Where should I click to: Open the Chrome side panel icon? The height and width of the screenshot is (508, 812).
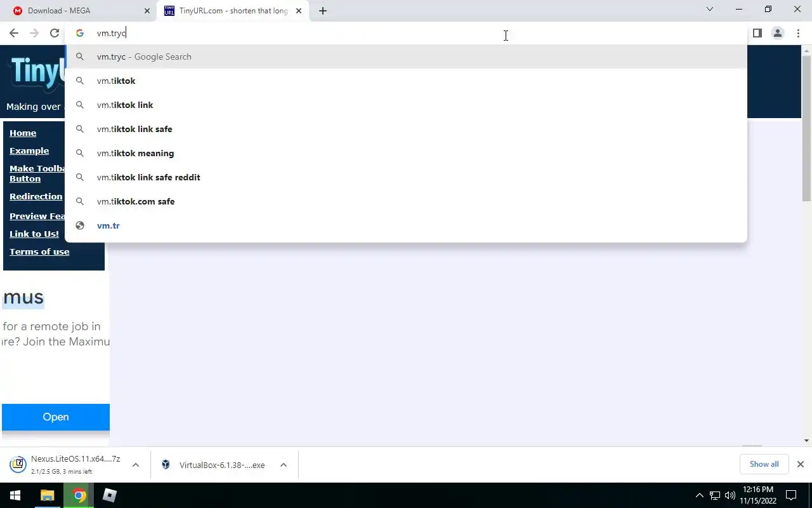point(757,33)
